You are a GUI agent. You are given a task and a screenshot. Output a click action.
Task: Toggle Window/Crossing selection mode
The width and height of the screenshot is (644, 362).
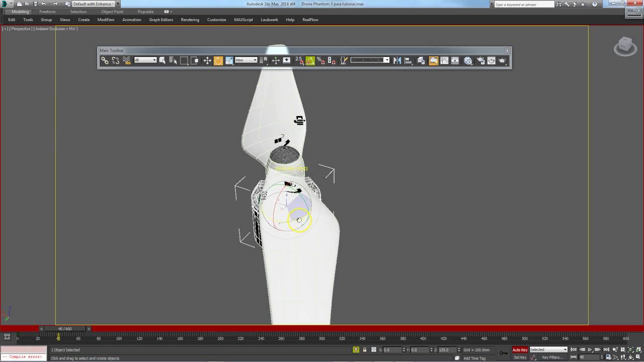click(x=195, y=60)
